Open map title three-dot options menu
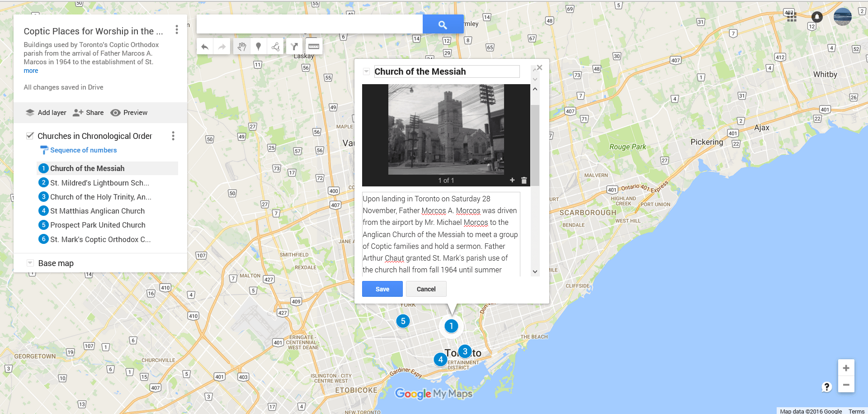The width and height of the screenshot is (868, 414). pos(176,30)
